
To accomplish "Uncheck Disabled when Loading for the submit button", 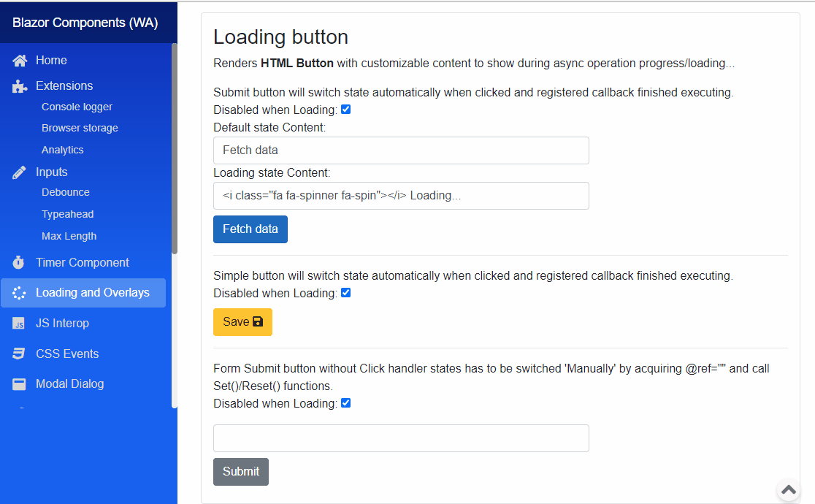I will coord(345,109).
